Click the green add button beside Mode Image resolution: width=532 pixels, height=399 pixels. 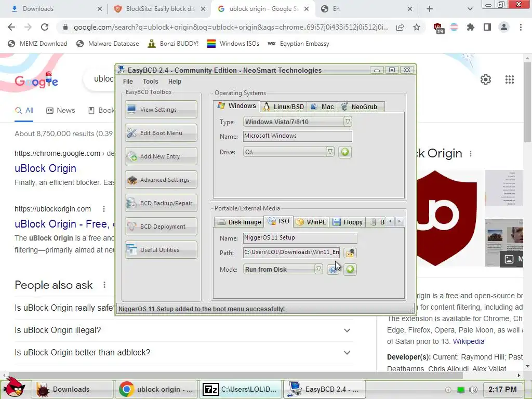coord(350,270)
